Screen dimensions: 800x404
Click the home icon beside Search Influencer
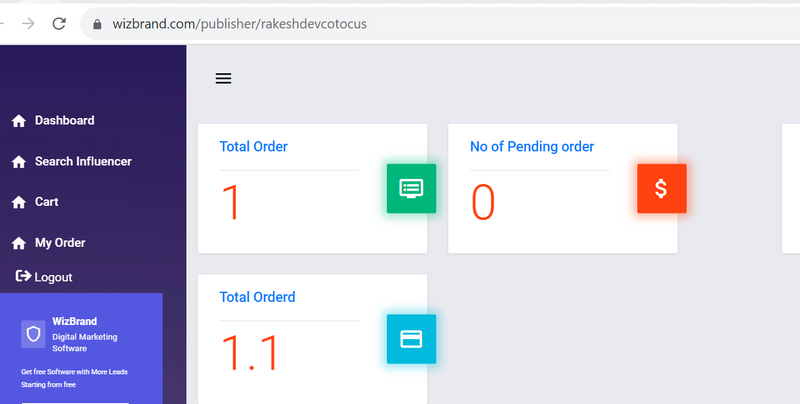point(18,162)
